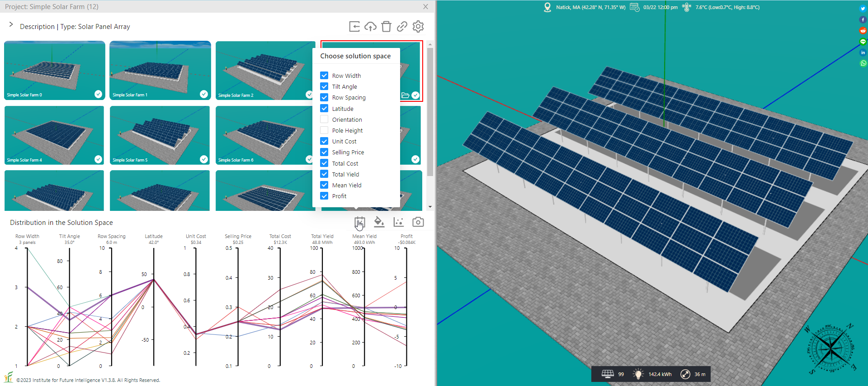Viewport: 868px width, 386px height.
Task: Enable the Orientation checkbox
Action: tap(324, 119)
